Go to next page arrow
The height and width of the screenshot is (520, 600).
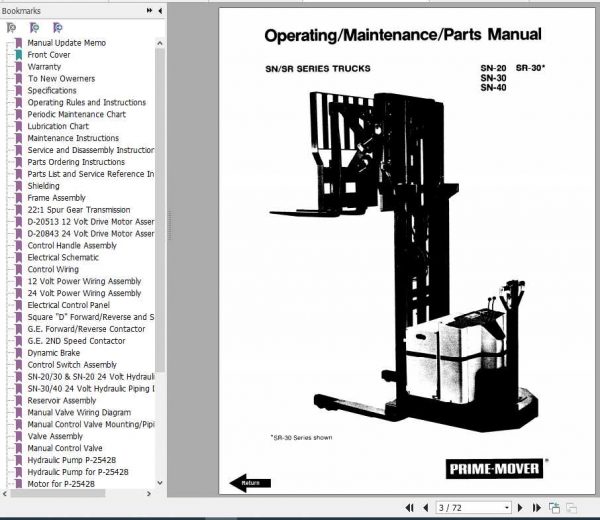[520, 508]
